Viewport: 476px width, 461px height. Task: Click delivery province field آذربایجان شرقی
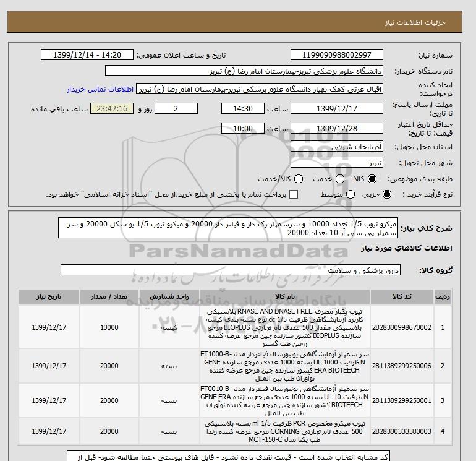337,147
